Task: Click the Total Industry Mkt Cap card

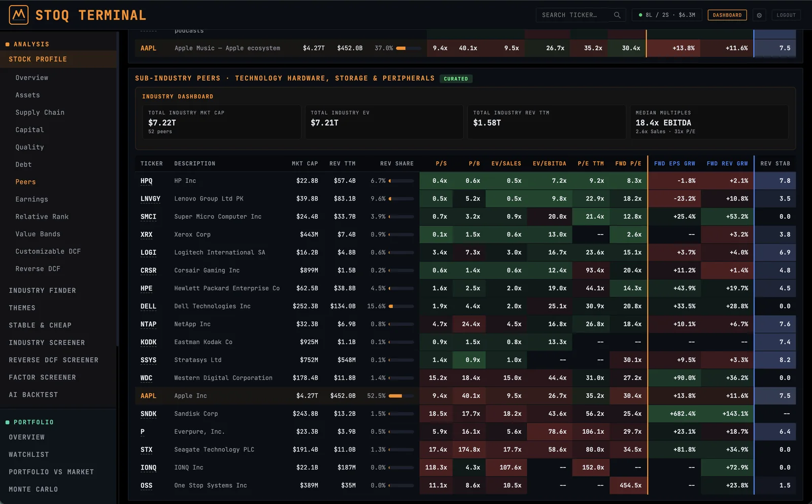Action: click(222, 122)
